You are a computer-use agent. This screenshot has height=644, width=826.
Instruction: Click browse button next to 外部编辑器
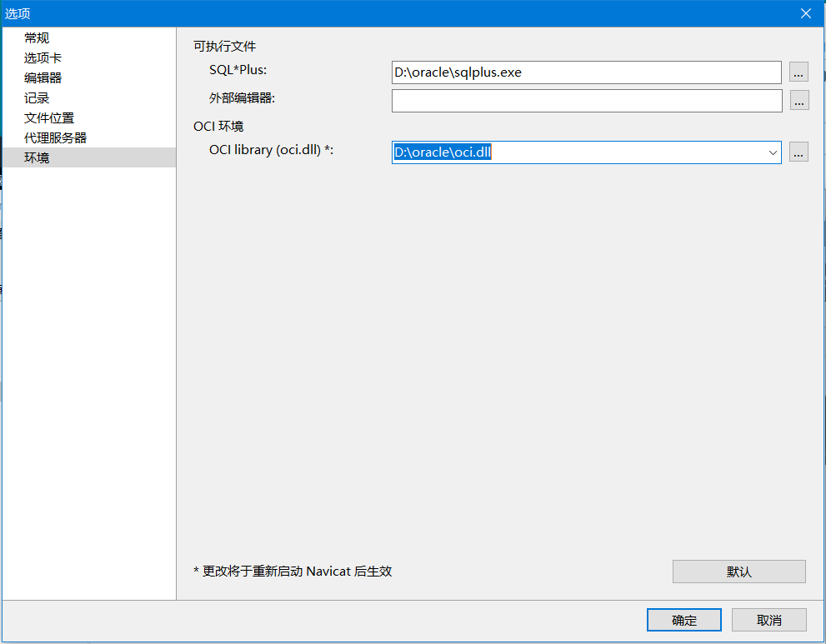(x=798, y=101)
